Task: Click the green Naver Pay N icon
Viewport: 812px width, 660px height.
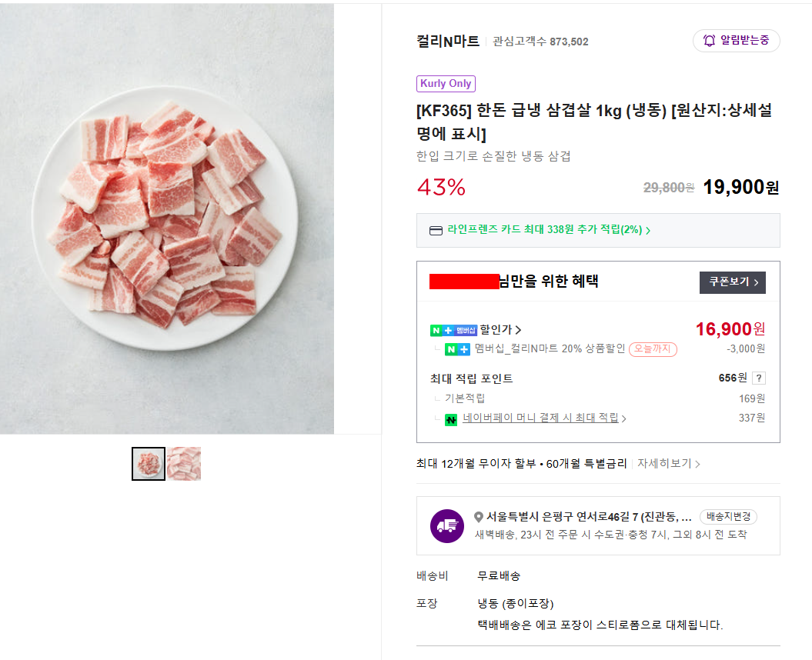Action: click(451, 419)
